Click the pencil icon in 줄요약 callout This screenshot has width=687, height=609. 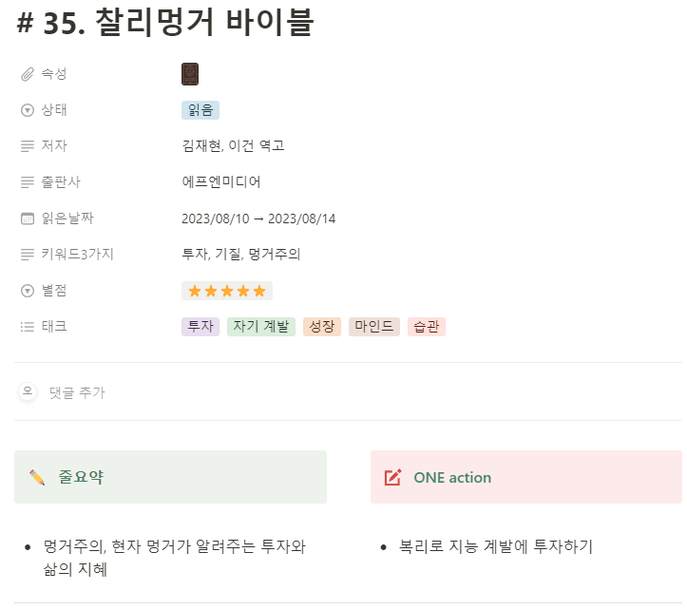pyautogui.click(x=37, y=477)
